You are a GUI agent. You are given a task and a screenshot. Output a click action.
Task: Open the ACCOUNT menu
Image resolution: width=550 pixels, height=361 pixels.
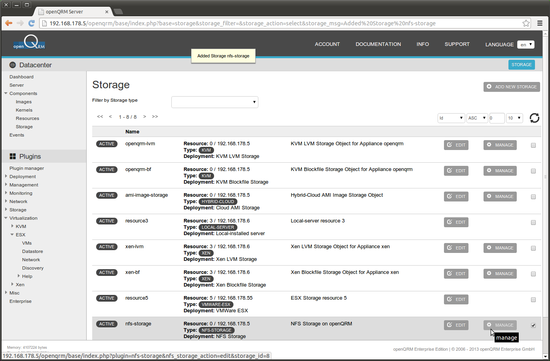click(327, 44)
